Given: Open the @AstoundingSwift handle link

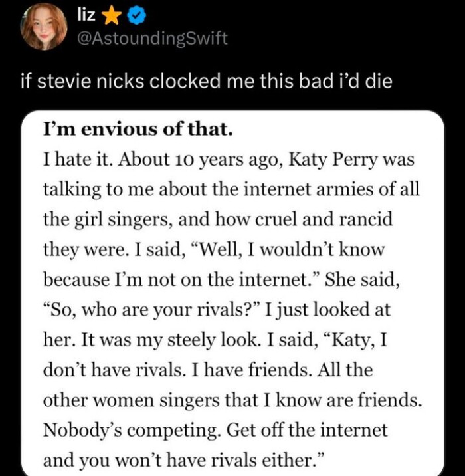Looking at the screenshot, I should coord(153,38).
